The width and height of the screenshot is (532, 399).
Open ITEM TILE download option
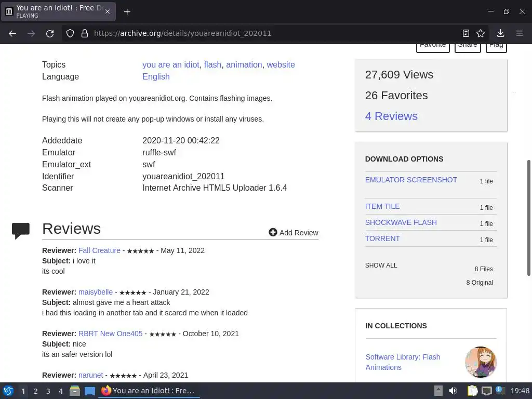[382, 206]
